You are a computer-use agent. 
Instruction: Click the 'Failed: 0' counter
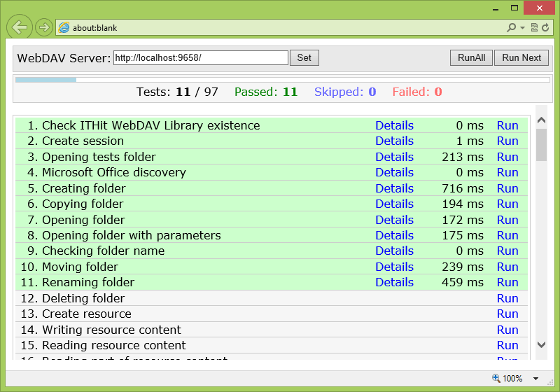(417, 92)
